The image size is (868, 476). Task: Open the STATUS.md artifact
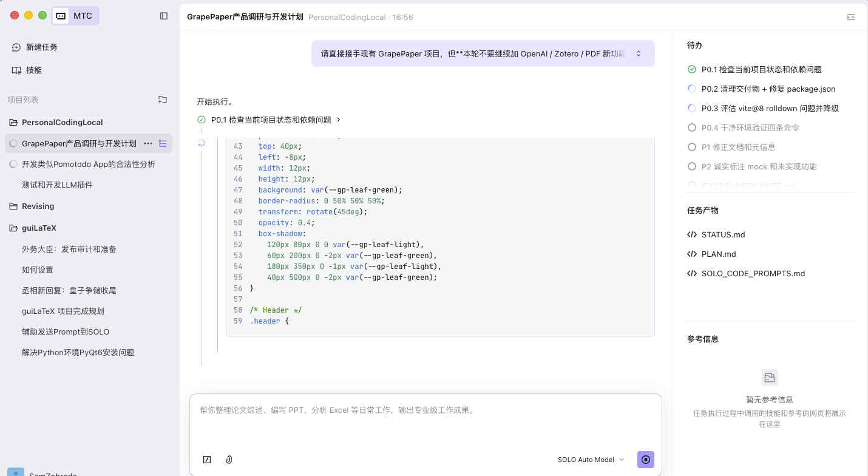coord(723,234)
